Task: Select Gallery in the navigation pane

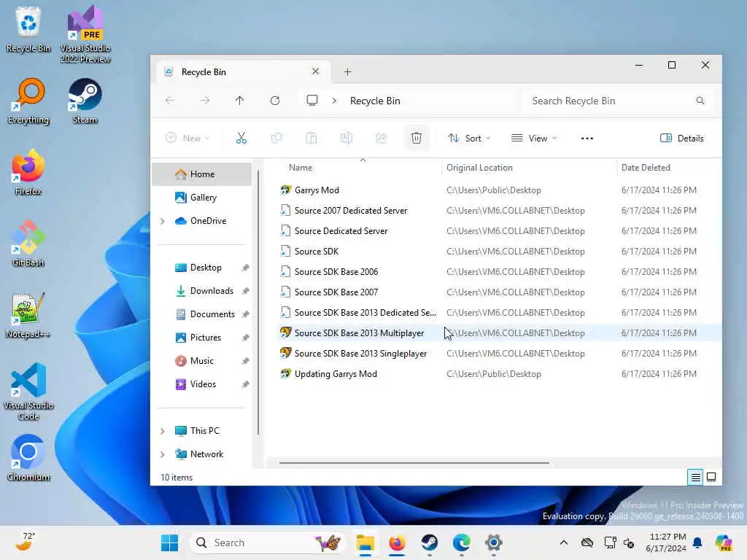Action: (201, 198)
